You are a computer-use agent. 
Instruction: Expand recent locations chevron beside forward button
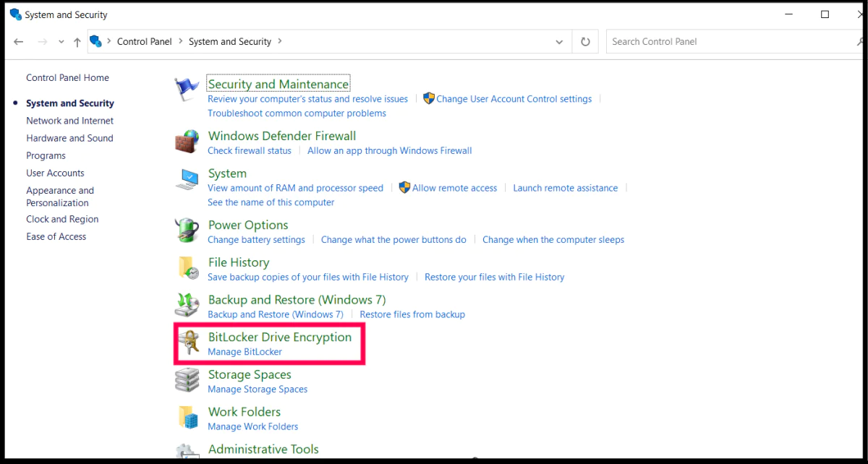pos(61,41)
